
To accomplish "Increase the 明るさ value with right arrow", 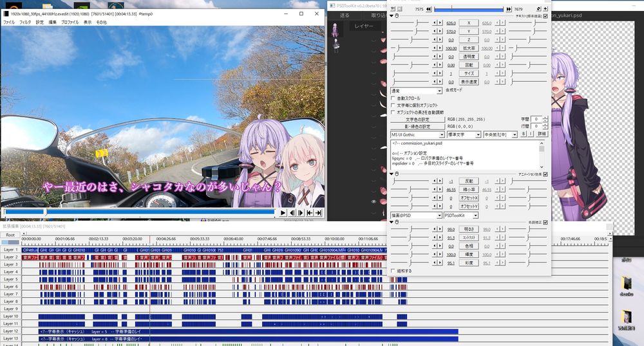I will pyautogui.click(x=440, y=229).
